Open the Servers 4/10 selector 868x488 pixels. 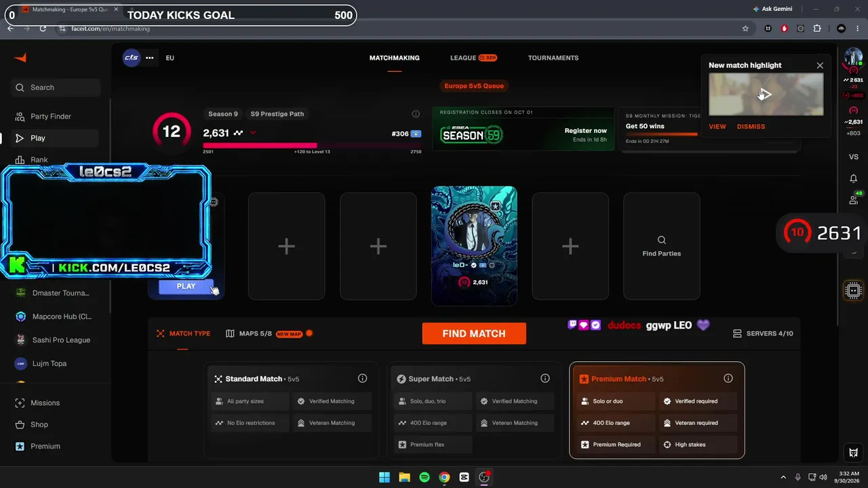point(763,333)
